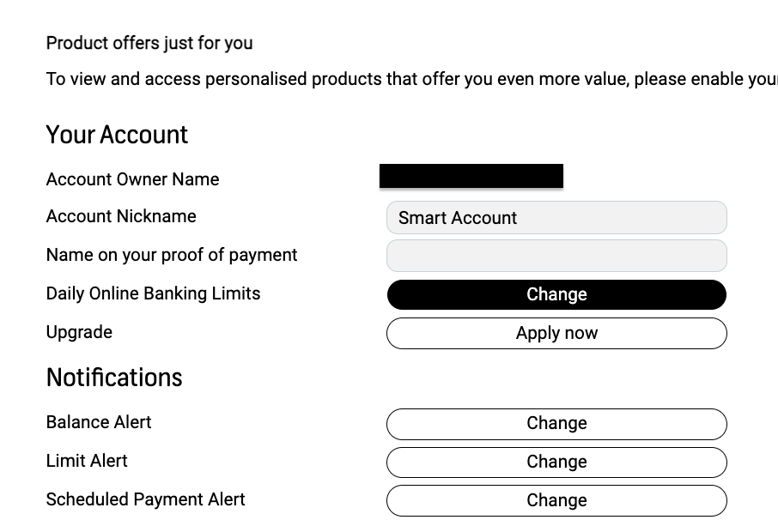Click the Upgrade row label
This screenshot has height=532, width=778.
(78, 332)
